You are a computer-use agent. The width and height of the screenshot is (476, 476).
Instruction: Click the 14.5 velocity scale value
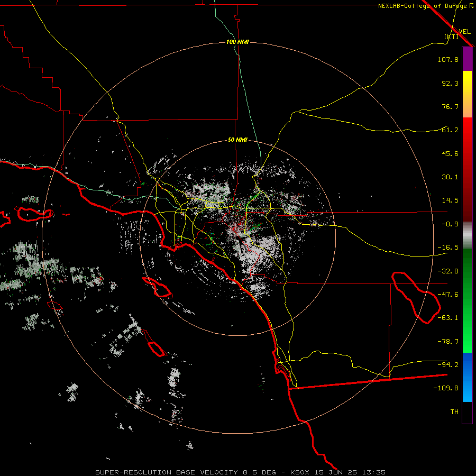tap(450, 200)
